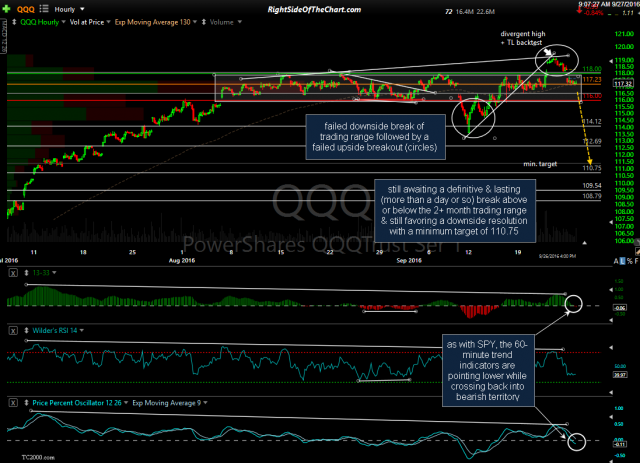Expand the Vol at Price indicator dropdown
This screenshot has height=463, width=640.
pos(108,22)
